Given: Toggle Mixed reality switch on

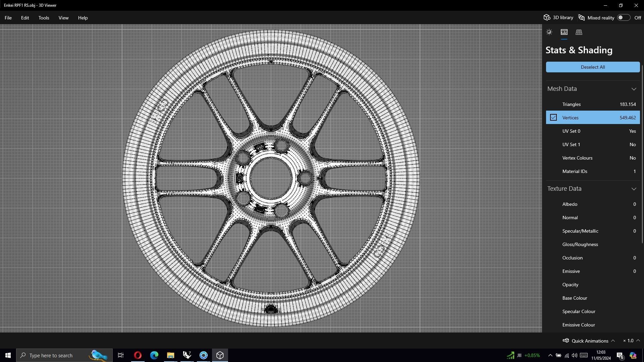Looking at the screenshot, I should 624,18.
